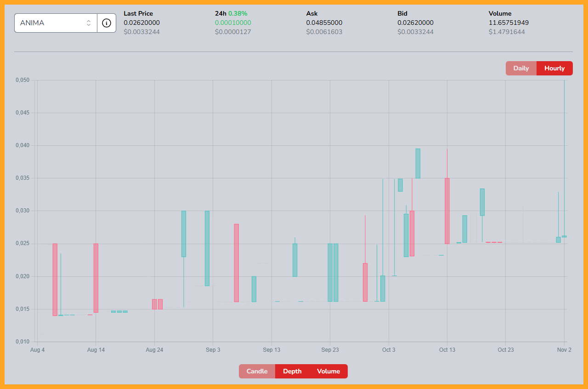Switch chart interval to Hourly
Screen dimensions: 588x389
(554, 68)
